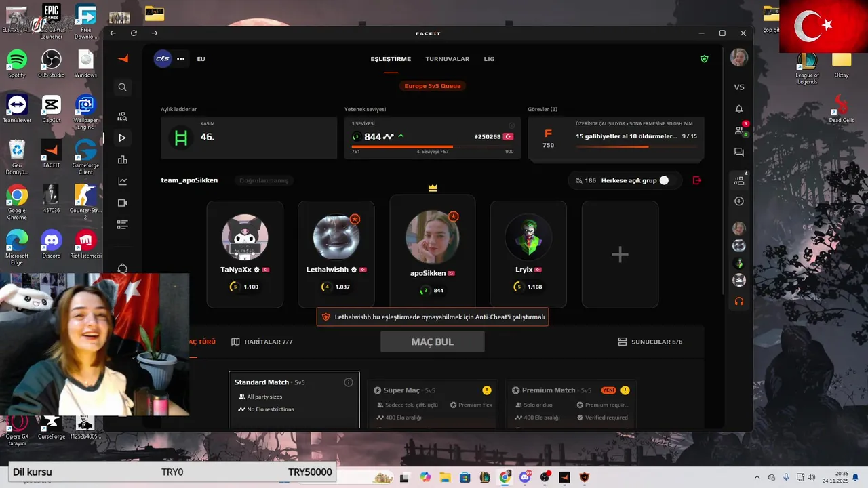This screenshot has height=488, width=868.
Task: Open FACEIT search from the sidebar
Action: click(122, 87)
